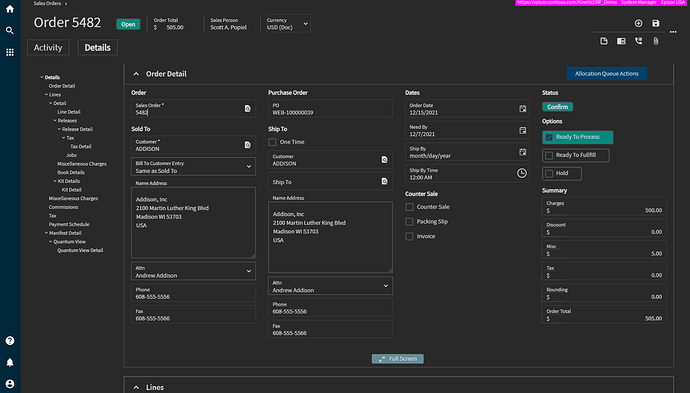Collapse the Order Detail section

[x=136, y=74]
